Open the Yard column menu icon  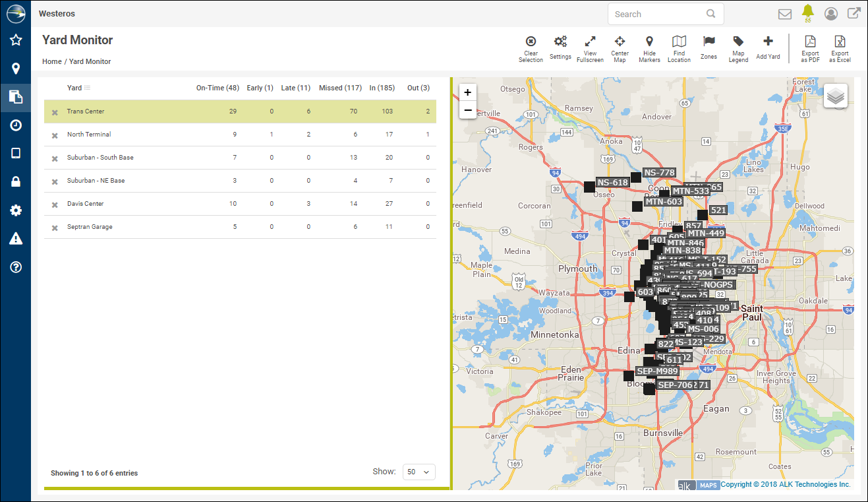point(88,88)
